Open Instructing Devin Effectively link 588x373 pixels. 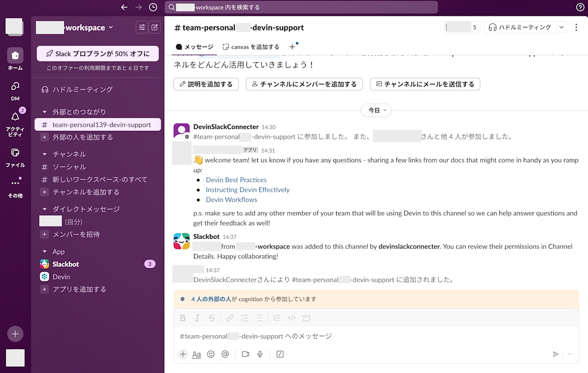(247, 190)
